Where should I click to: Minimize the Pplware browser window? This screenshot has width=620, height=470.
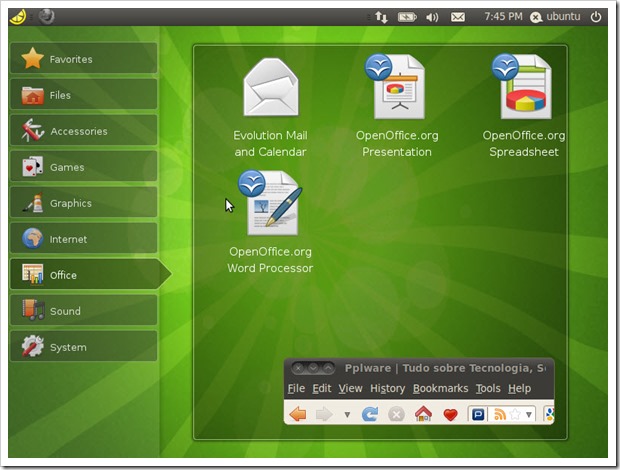click(313, 368)
